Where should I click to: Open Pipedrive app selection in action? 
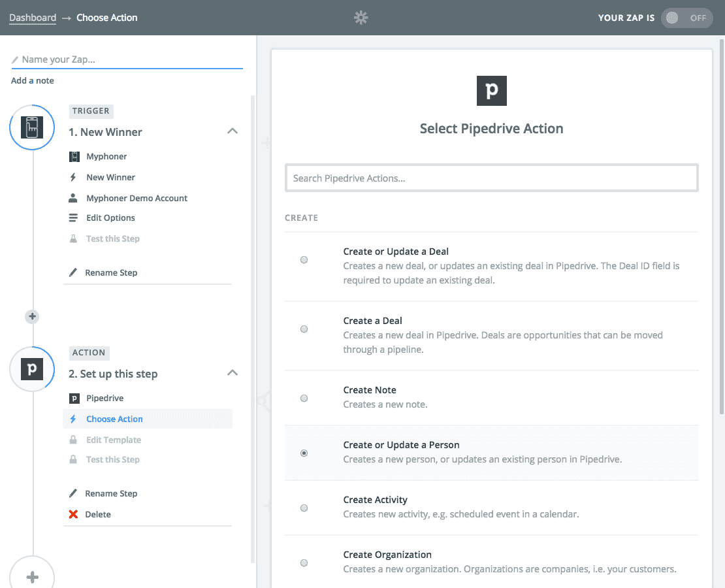point(105,399)
